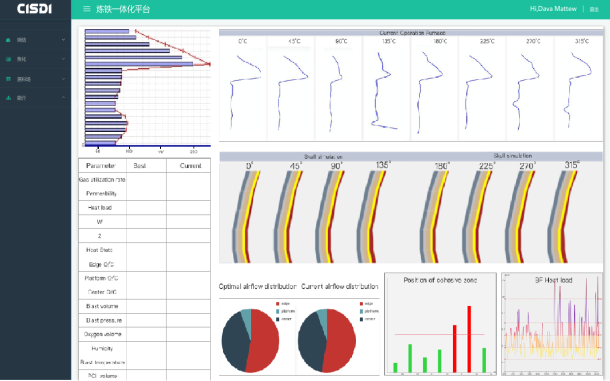Click the Edge O/C row label
Viewport: 610px width, 381px height.
pos(101,265)
